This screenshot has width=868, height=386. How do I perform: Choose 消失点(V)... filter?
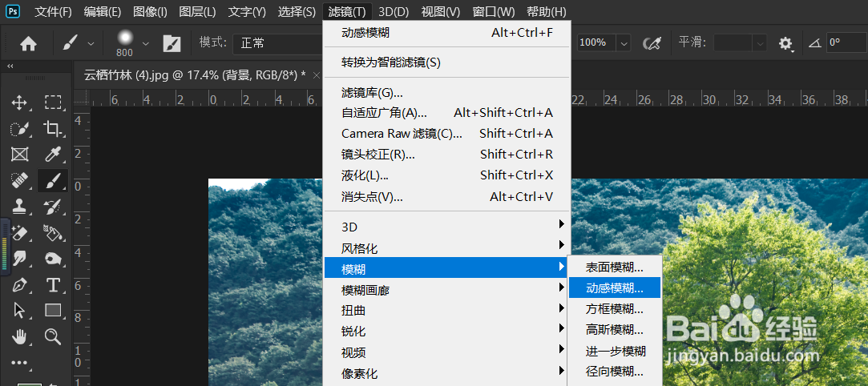[x=446, y=196]
